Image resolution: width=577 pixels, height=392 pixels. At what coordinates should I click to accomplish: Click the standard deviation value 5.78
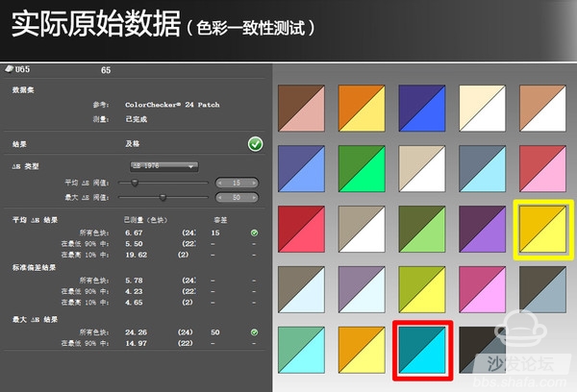pyautogui.click(x=134, y=281)
